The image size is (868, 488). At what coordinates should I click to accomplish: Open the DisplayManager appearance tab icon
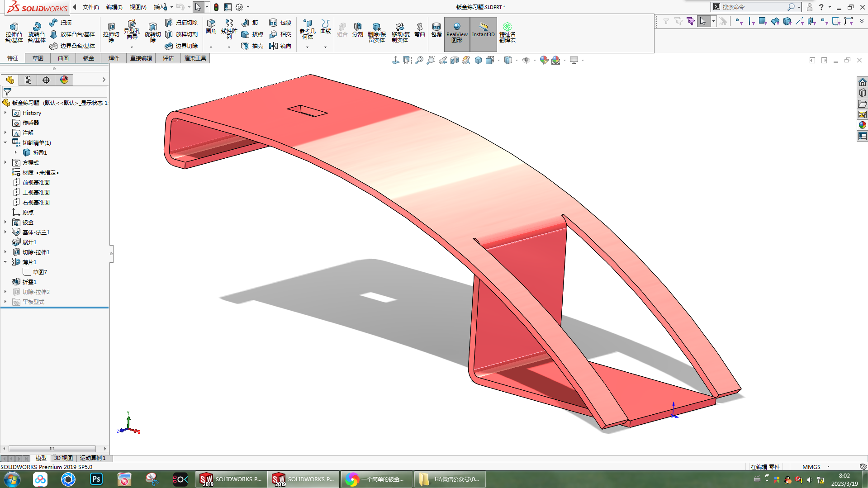point(64,80)
